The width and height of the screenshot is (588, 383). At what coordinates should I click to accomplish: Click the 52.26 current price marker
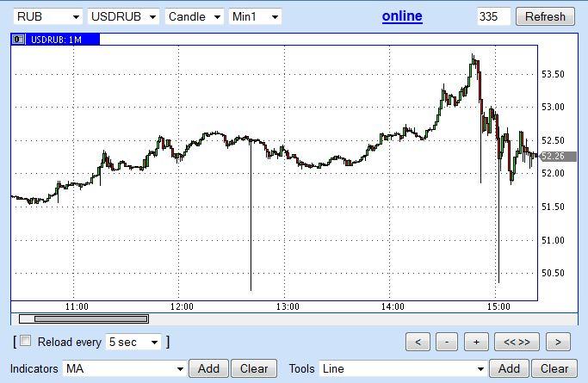(558, 157)
